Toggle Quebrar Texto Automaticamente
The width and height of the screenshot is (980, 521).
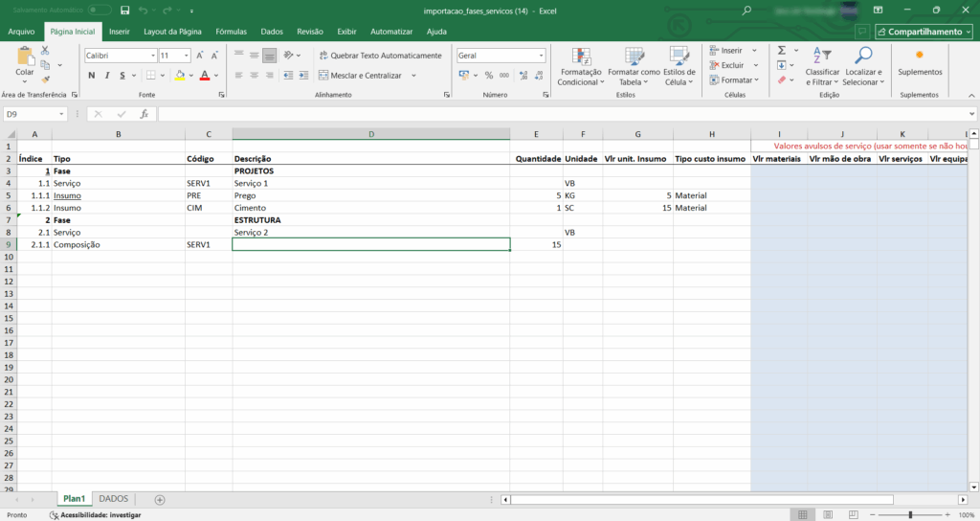[x=380, y=56]
